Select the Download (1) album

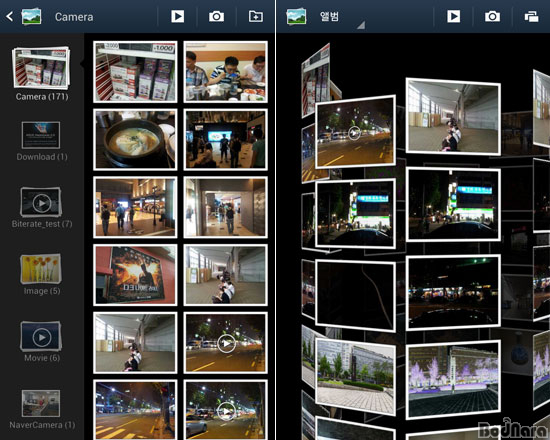41,141
